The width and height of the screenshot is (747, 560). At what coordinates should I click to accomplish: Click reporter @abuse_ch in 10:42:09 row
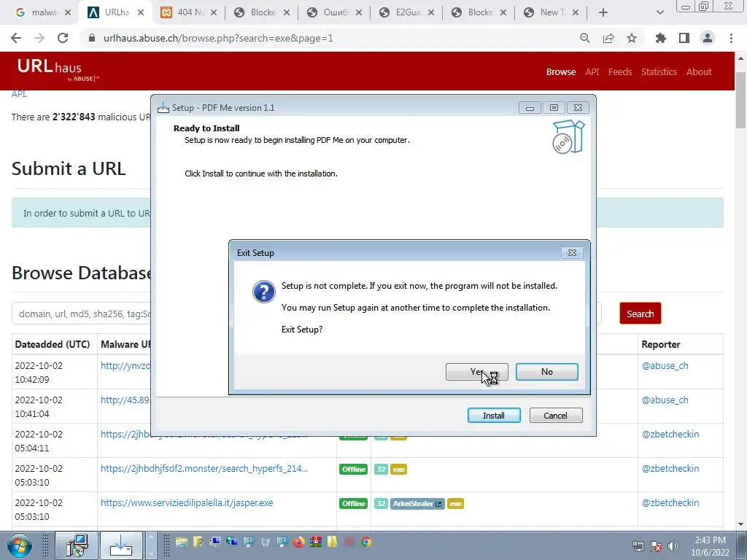665,366
